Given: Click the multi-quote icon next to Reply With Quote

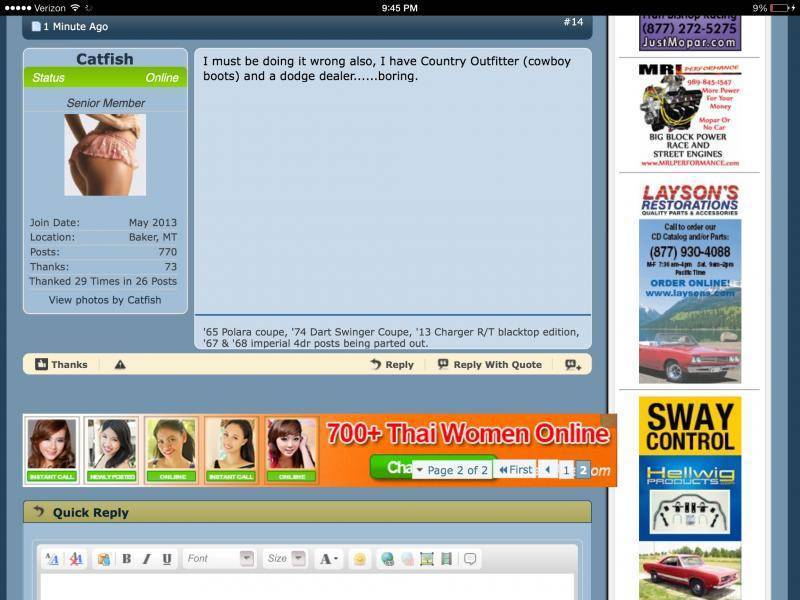Looking at the screenshot, I should coord(573,365).
